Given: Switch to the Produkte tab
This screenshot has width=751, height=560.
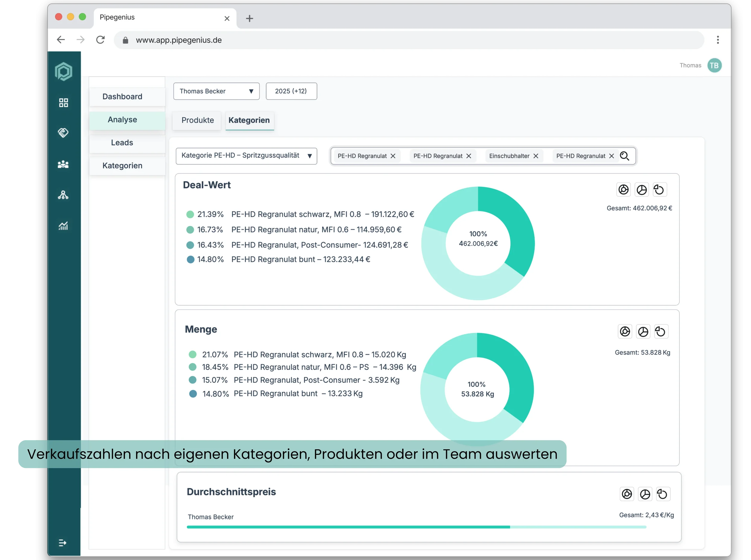Looking at the screenshot, I should point(197,120).
